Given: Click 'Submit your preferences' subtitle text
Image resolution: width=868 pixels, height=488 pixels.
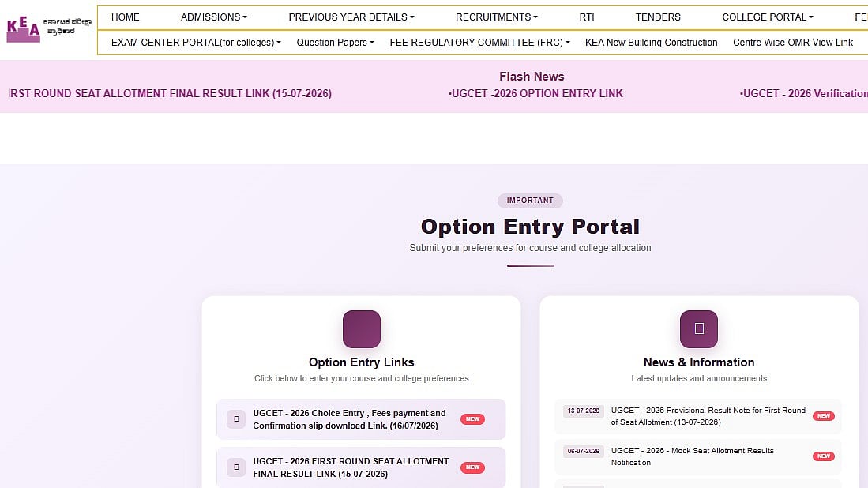Looking at the screenshot, I should coord(530,248).
